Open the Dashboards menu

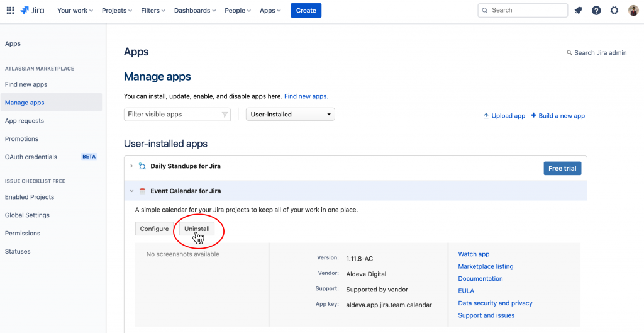[x=195, y=10]
